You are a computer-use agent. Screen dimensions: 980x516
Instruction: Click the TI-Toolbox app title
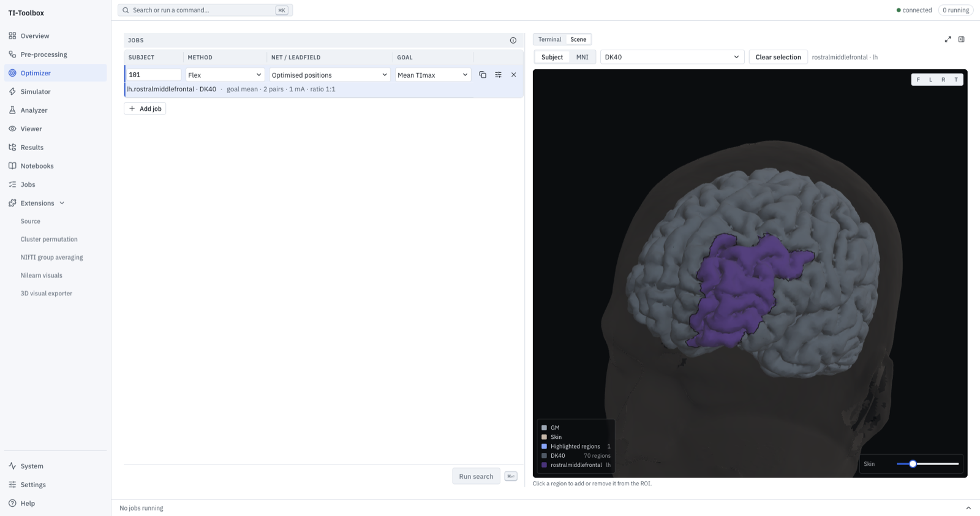pos(26,13)
